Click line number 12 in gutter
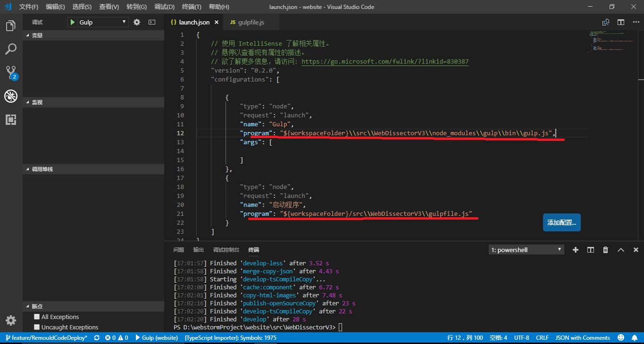Viewport: 644px width, 344px height. coord(181,133)
